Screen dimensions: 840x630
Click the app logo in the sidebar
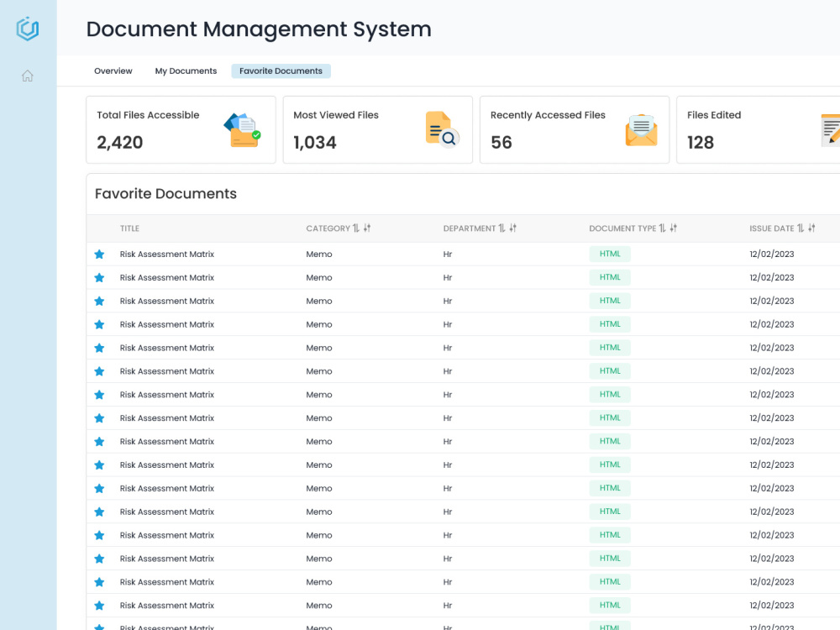28,29
